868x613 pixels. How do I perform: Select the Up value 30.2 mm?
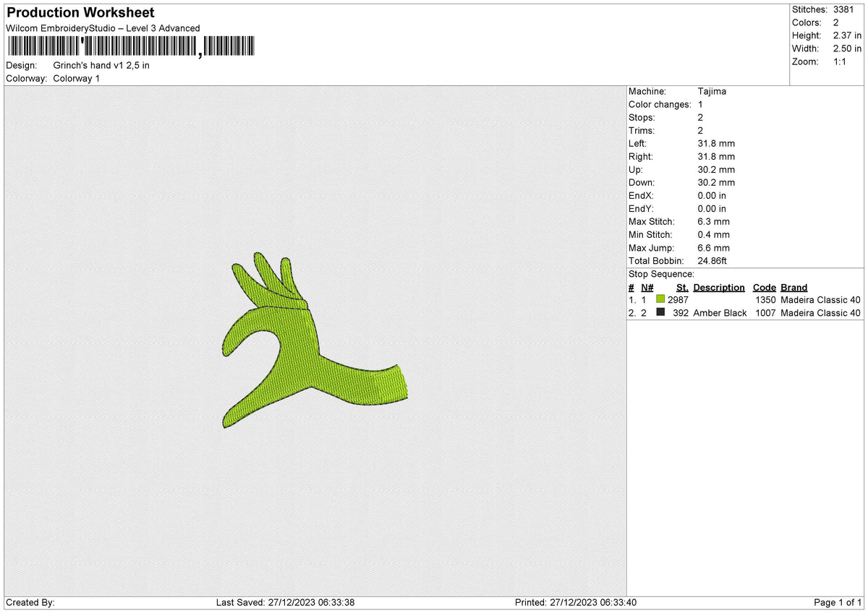point(717,169)
